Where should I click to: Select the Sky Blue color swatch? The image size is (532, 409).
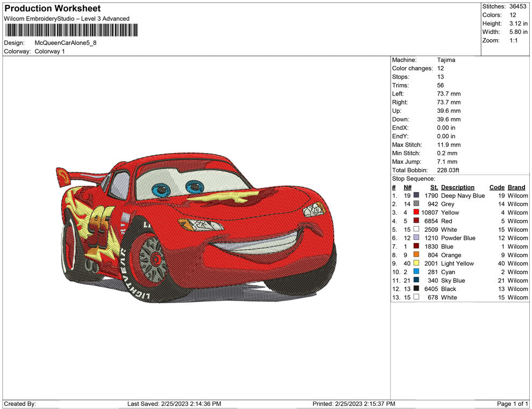click(416, 281)
